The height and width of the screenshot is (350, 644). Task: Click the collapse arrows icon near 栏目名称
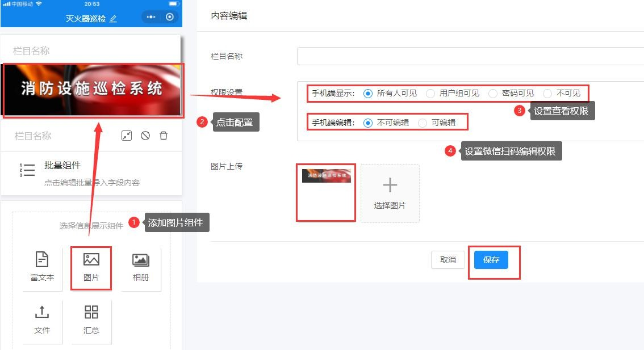[127, 136]
